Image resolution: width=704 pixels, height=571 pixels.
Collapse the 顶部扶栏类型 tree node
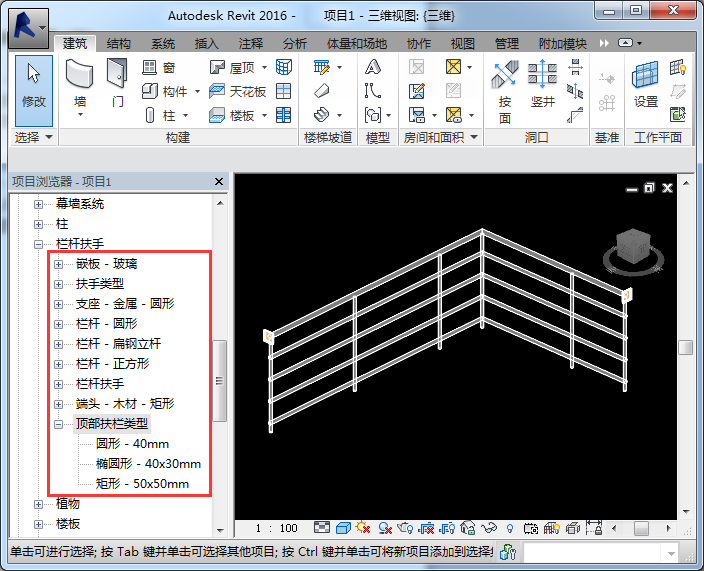pos(58,424)
